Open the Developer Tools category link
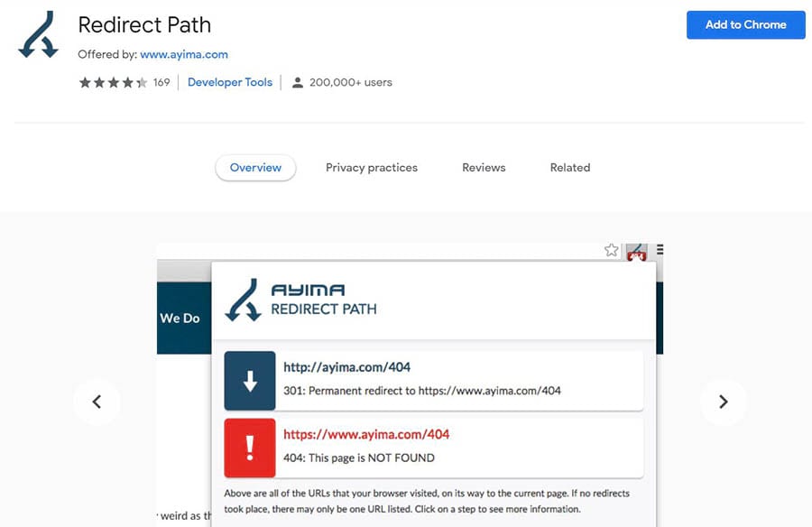Viewport: 812px width, 527px height. coord(230,82)
